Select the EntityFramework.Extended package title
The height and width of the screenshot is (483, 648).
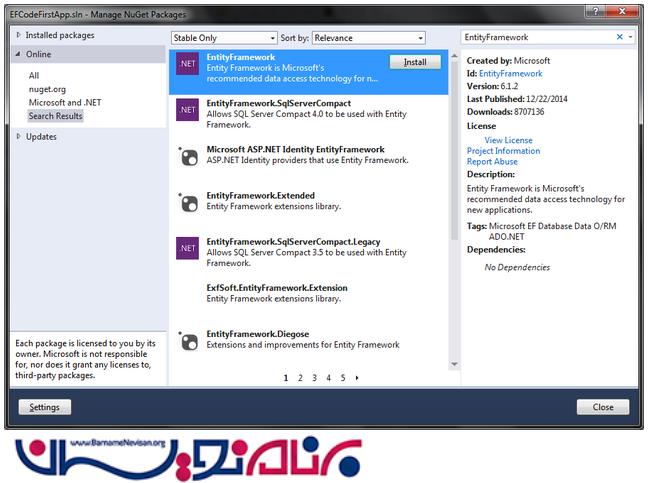click(260, 195)
